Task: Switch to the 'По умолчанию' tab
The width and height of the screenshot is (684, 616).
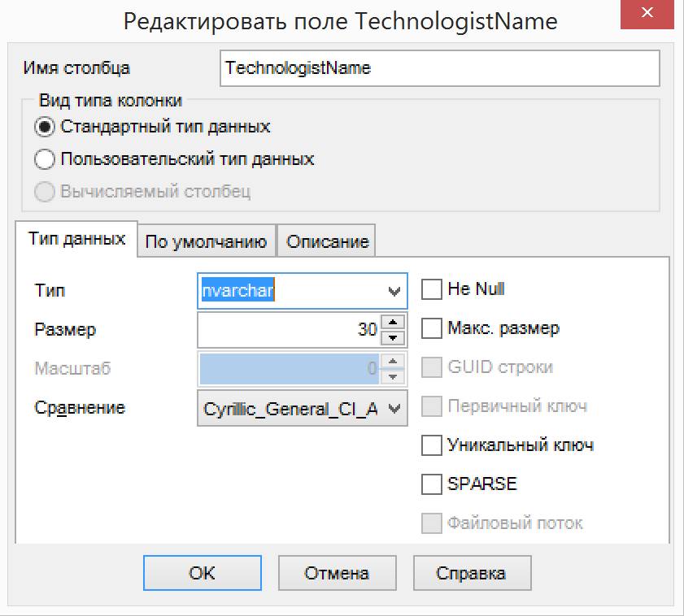Action: click(x=206, y=241)
